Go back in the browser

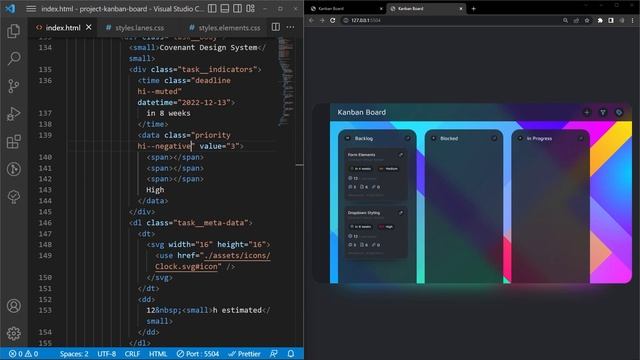click(311, 20)
